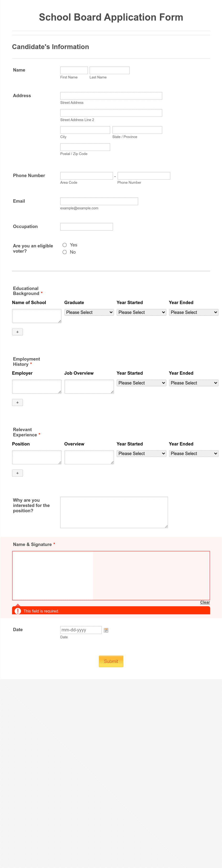Click the First Name input field

(x=74, y=70)
